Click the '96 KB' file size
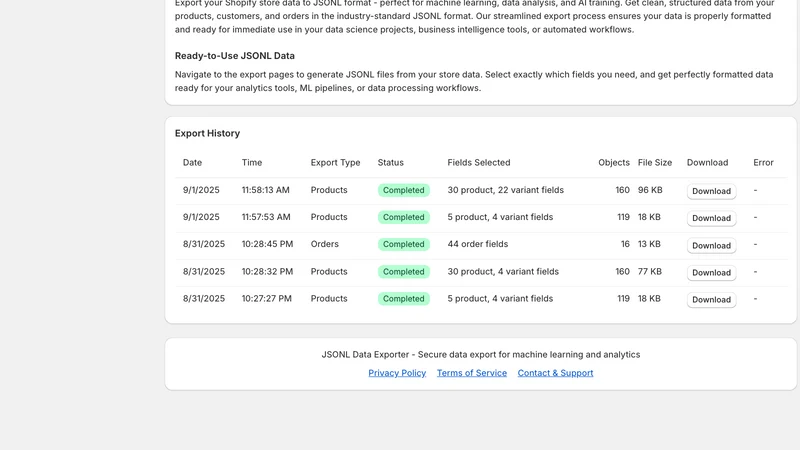Screen dimensions: 800x450 click(650, 190)
